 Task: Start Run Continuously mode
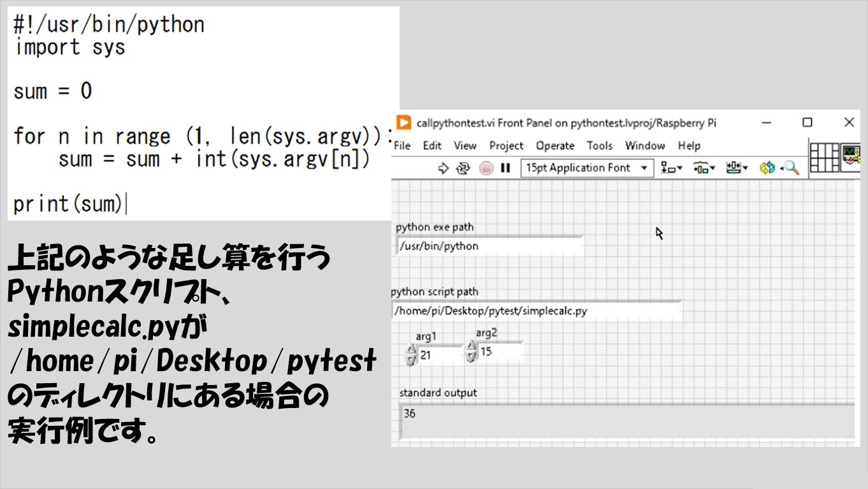[463, 168]
